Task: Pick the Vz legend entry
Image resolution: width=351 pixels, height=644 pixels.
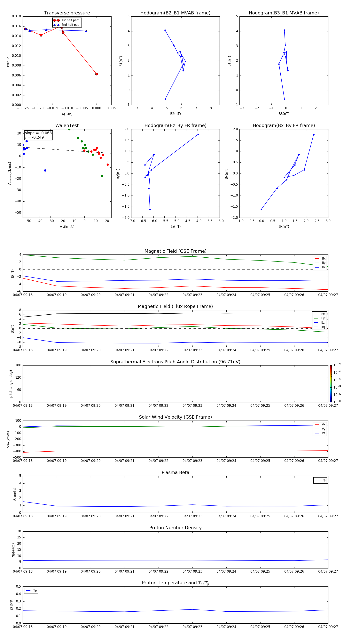Action: 320,433
